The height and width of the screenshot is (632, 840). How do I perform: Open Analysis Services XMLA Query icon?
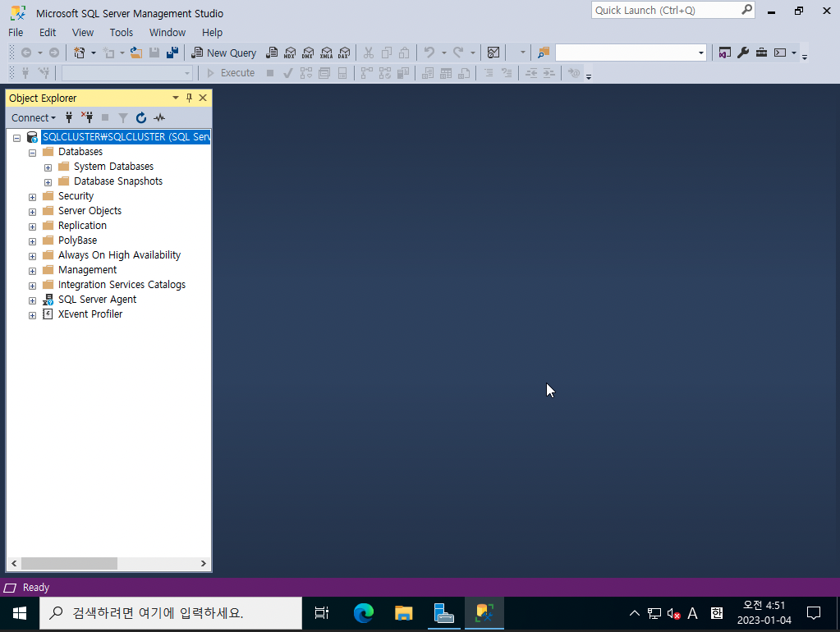coord(326,53)
